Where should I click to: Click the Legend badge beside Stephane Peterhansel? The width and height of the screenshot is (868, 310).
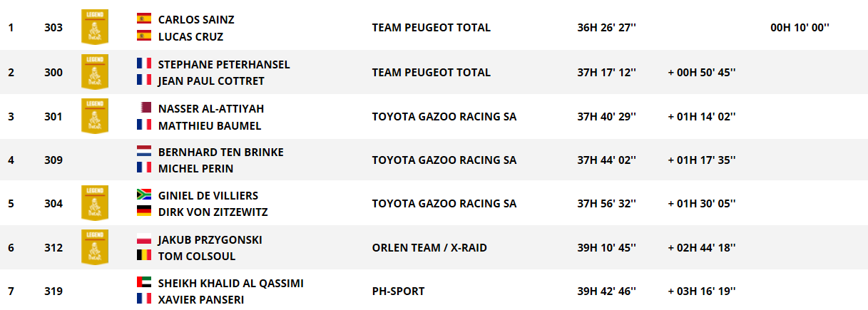[x=94, y=72]
